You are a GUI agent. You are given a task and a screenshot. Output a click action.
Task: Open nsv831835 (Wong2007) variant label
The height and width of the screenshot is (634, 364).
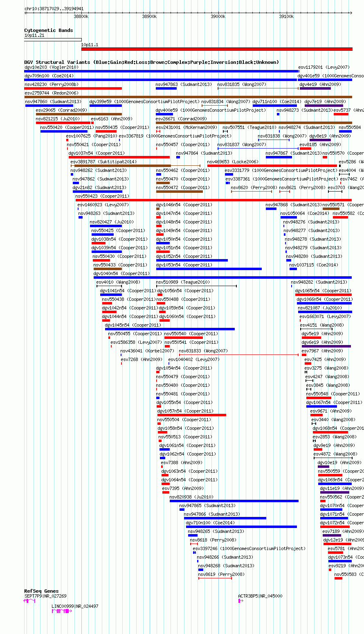tap(242, 84)
